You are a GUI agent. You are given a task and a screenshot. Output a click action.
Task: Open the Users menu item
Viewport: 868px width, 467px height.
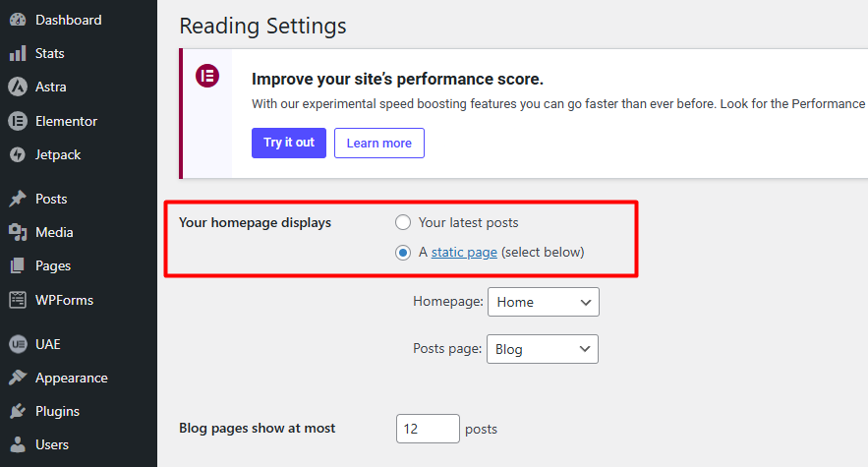(x=53, y=444)
